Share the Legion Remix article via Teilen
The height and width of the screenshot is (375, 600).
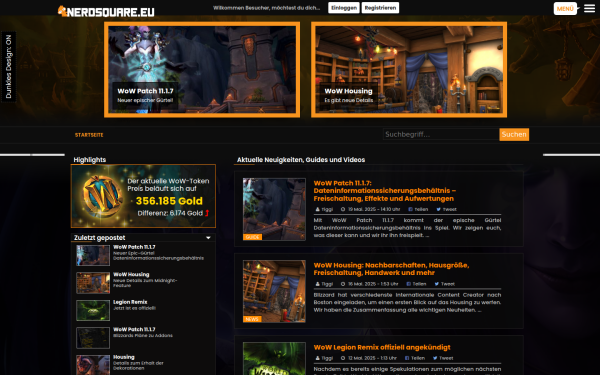pyautogui.click(x=415, y=358)
